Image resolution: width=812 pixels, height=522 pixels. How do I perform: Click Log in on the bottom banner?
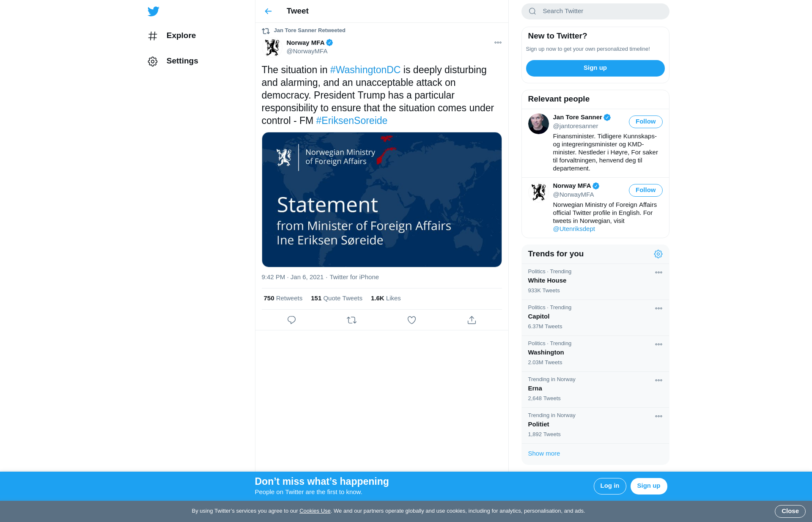(609, 486)
